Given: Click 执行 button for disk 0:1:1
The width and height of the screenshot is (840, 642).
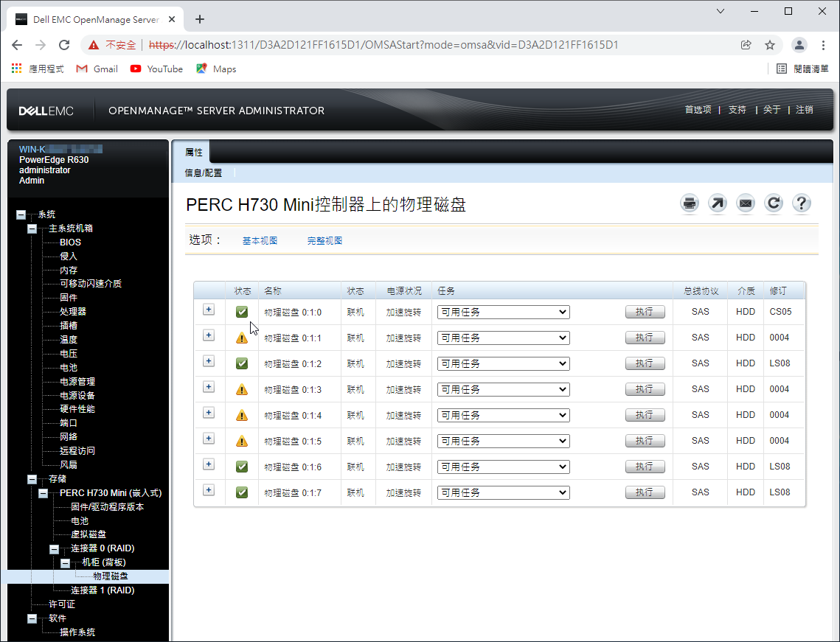Looking at the screenshot, I should tap(645, 338).
